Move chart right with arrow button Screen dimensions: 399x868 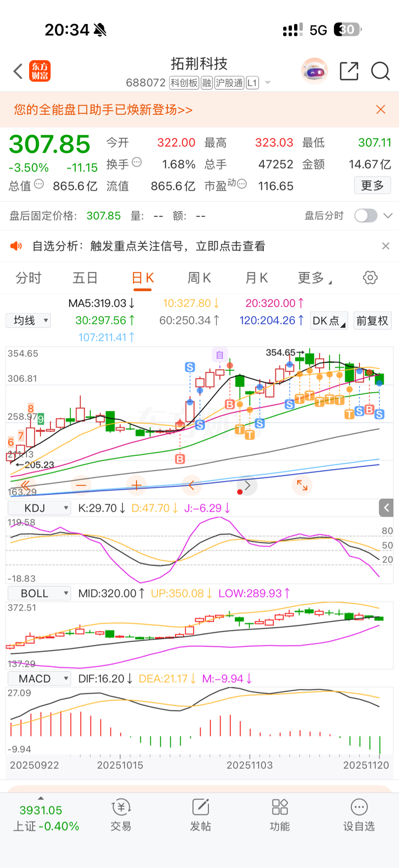click(247, 485)
